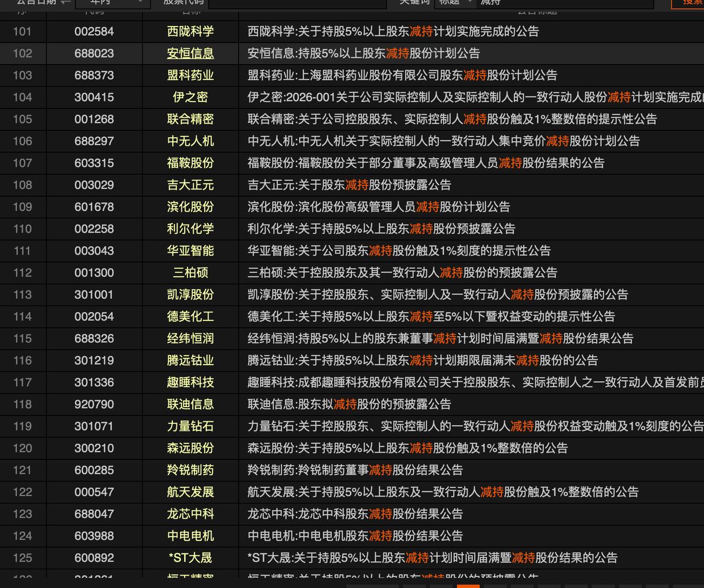The height and width of the screenshot is (588, 704).
Task: Click stock code 688023
Action: pos(94,53)
